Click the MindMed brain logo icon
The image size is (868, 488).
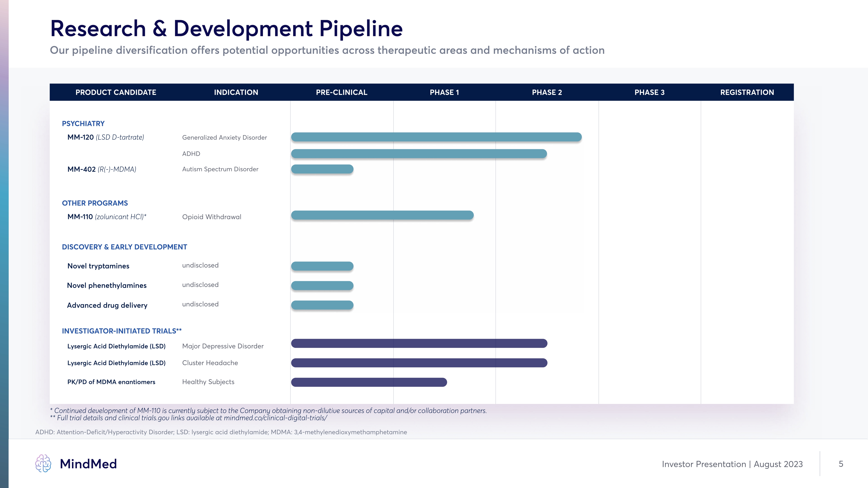coord(43,463)
